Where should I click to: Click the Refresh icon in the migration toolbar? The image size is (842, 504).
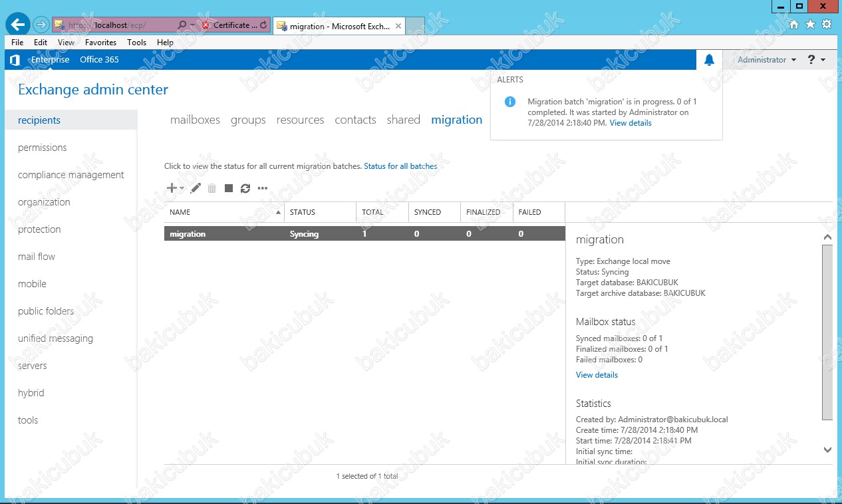245,188
